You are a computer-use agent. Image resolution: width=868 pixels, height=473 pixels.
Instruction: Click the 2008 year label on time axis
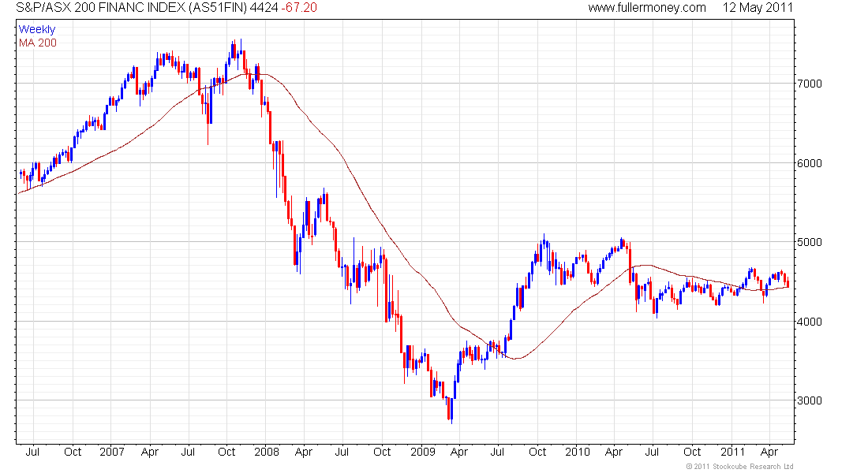click(266, 452)
